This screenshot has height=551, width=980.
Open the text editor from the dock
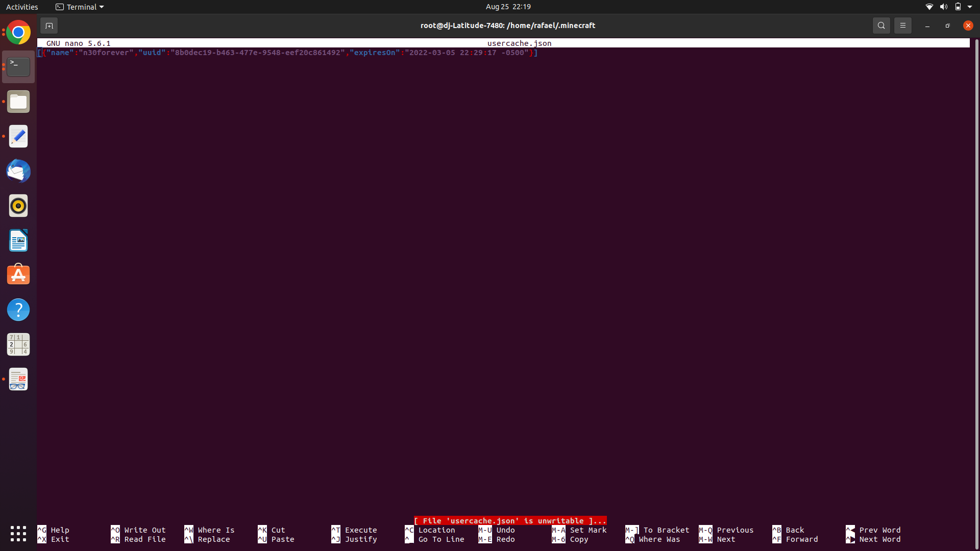point(18,136)
